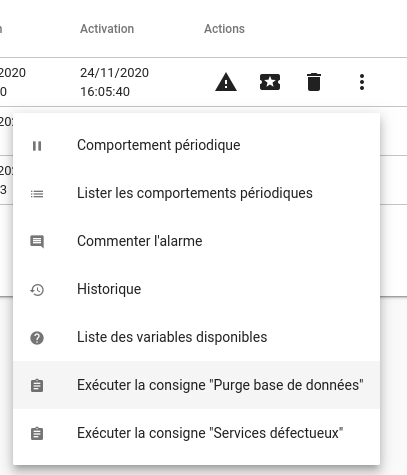The height and width of the screenshot is (475, 407).
Task: Click clipboard icon for Services défectueux
Action: pos(37,434)
